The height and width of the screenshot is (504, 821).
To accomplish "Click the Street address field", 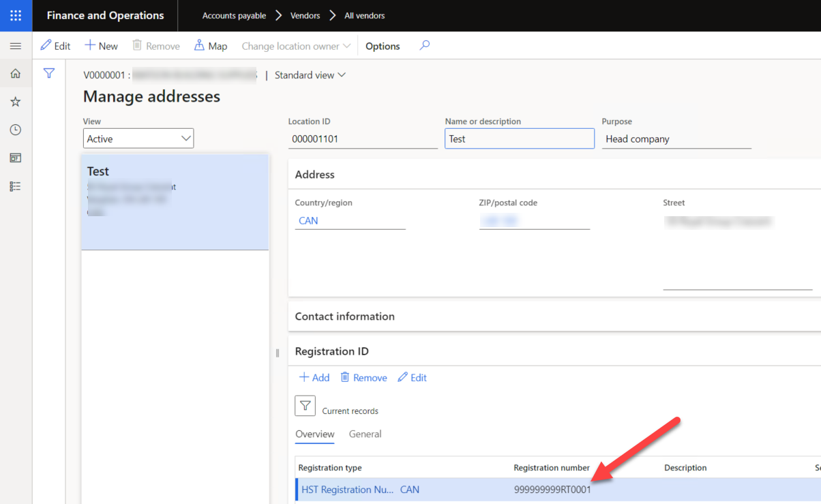I will [x=737, y=250].
